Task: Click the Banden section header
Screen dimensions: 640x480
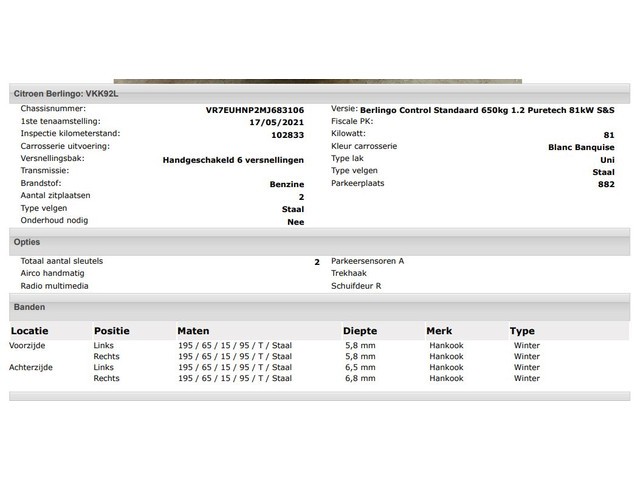Action: pyautogui.click(x=320, y=307)
